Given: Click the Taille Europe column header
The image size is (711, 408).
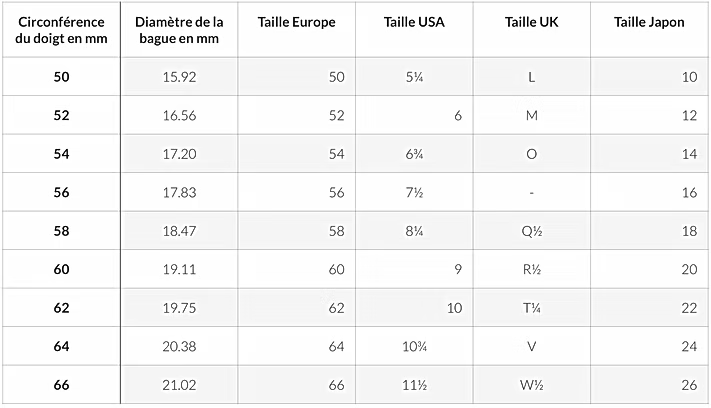Looking at the screenshot, I should (297, 22).
